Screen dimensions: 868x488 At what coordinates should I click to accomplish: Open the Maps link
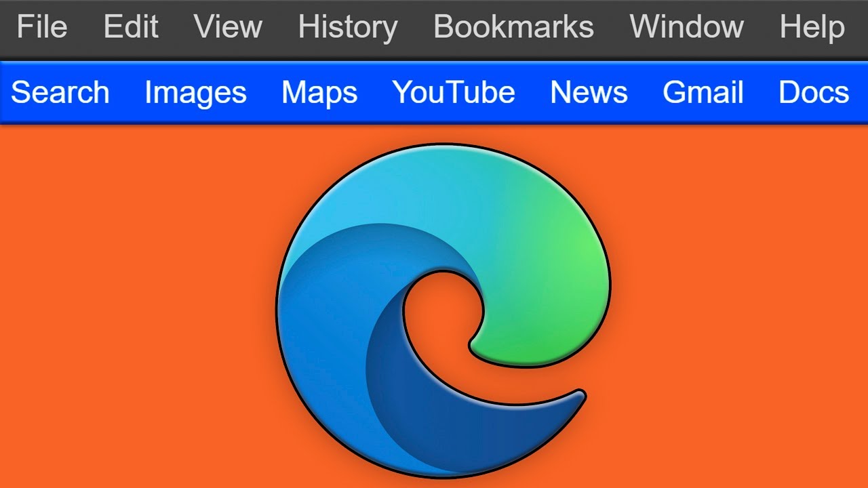tap(319, 94)
